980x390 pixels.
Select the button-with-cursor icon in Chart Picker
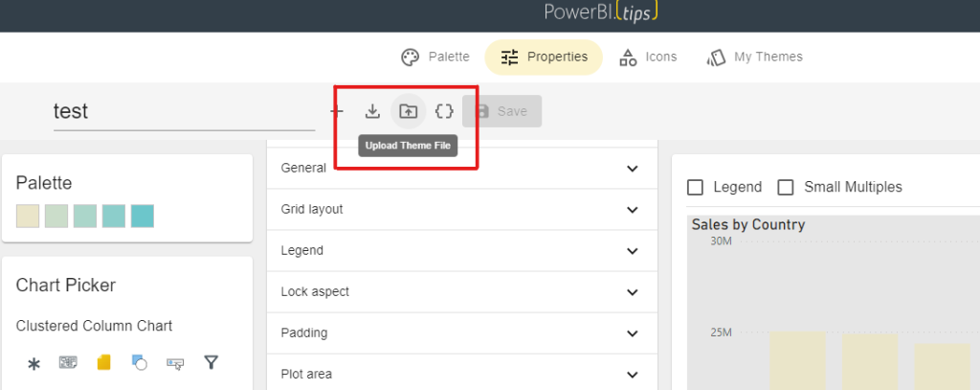click(175, 362)
